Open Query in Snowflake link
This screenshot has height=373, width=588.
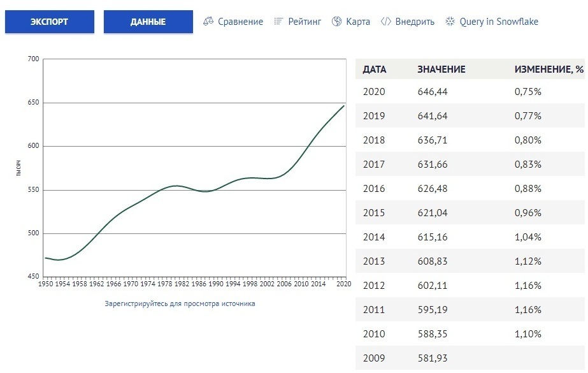(x=499, y=22)
